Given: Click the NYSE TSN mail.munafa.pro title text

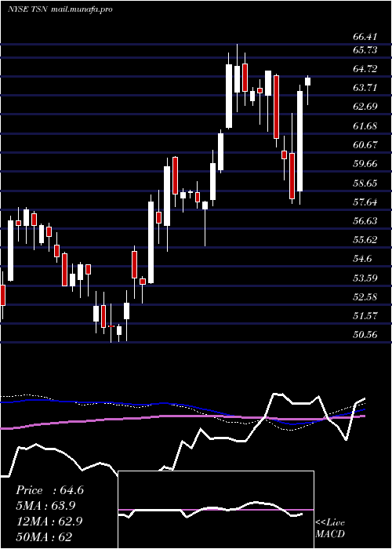Looking at the screenshot, I should [x=60, y=9].
